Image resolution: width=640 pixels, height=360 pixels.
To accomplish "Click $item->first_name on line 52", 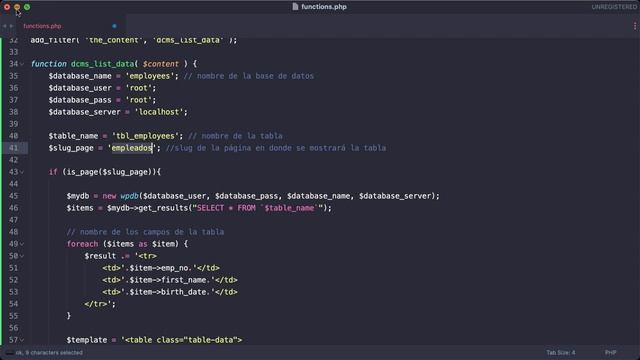I will pyautogui.click(x=169, y=280).
